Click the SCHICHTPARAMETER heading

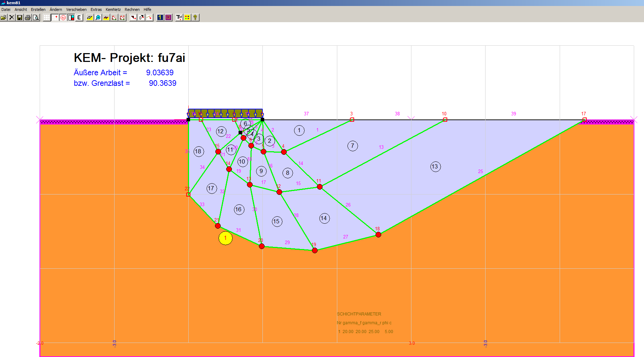click(359, 314)
